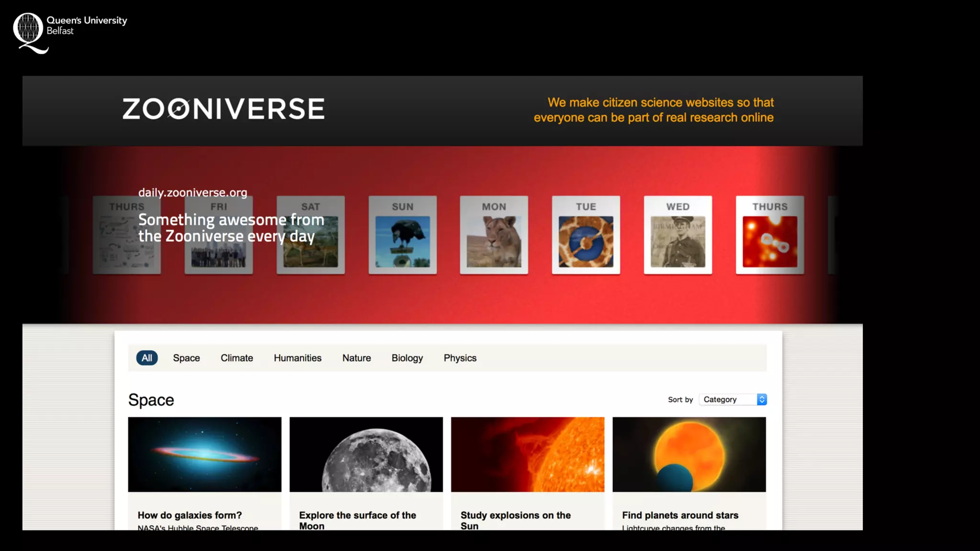Viewport: 980px width, 551px height.
Task: Switch to the Climate category tab
Action: [236, 358]
